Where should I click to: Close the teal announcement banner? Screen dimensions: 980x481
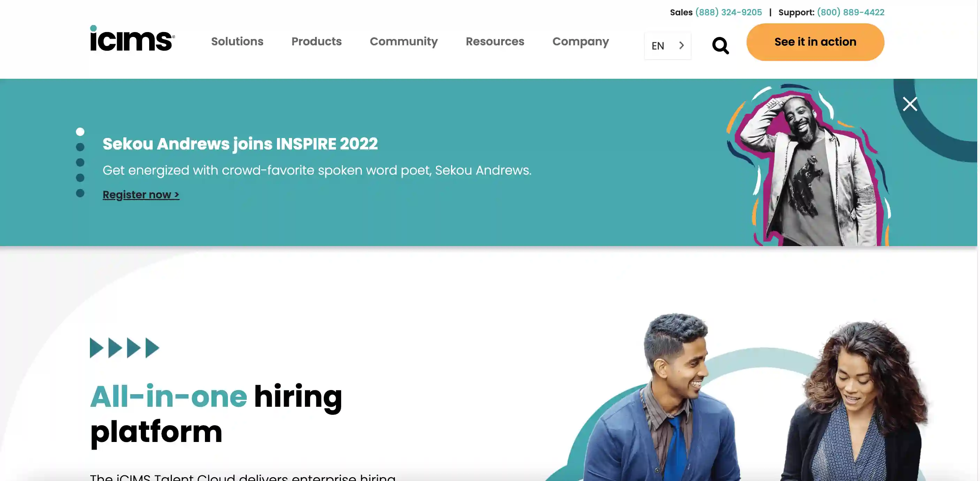[x=910, y=104]
